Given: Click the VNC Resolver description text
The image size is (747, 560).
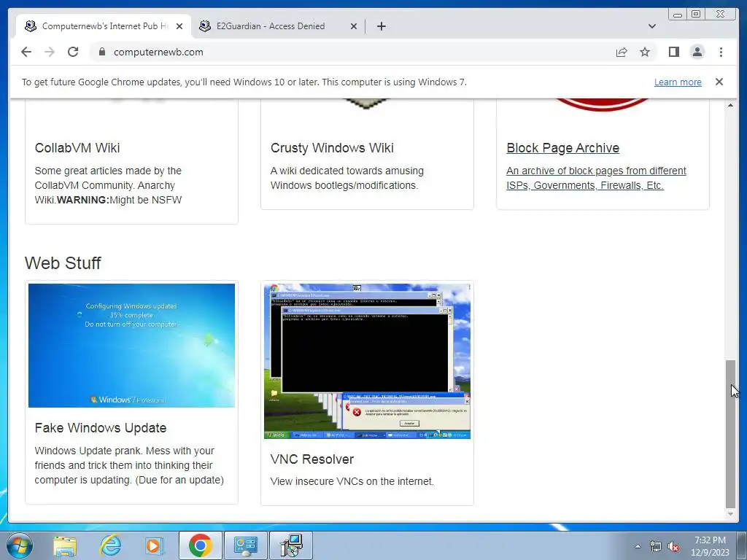Looking at the screenshot, I should point(352,481).
